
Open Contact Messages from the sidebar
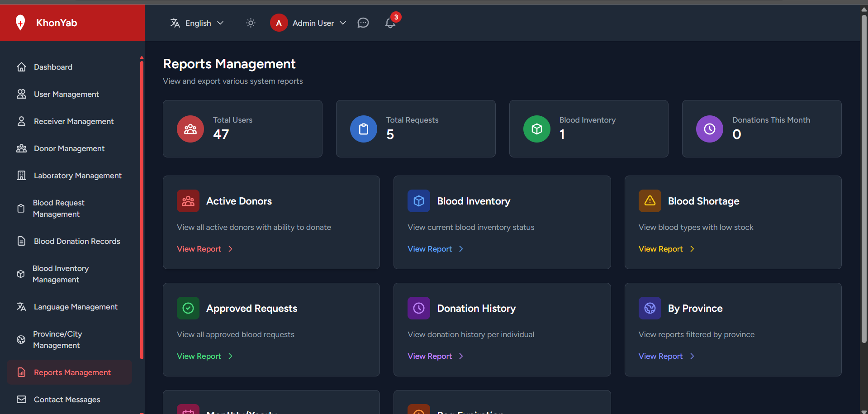coord(69,400)
